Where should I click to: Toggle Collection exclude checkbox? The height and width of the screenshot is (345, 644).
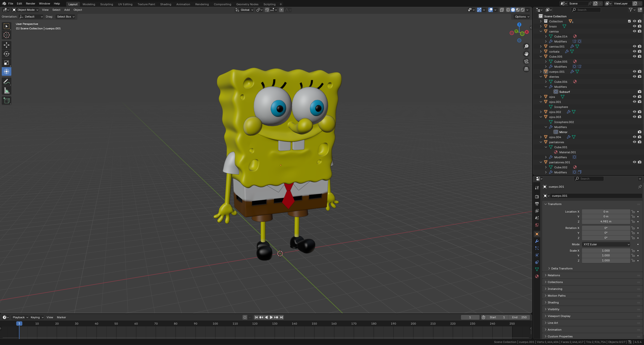pos(629,21)
